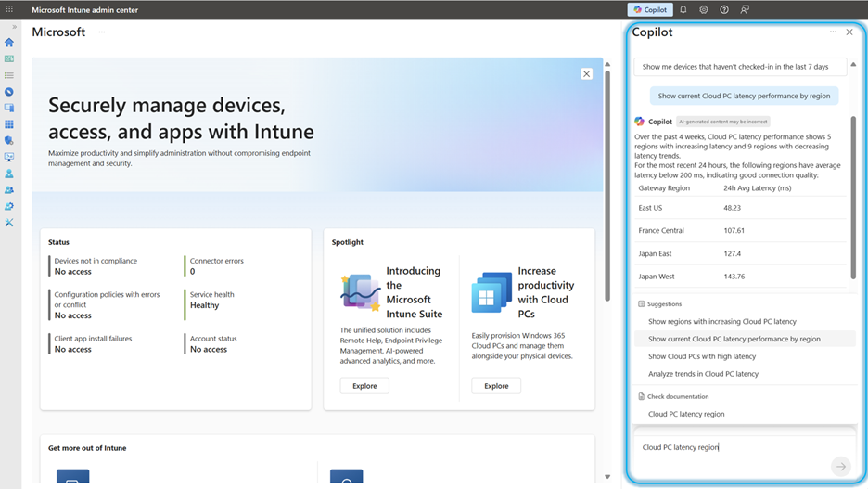Viewport: 868px width, 489px height.
Task: Click the devices not checked-in prompt
Action: coord(740,67)
